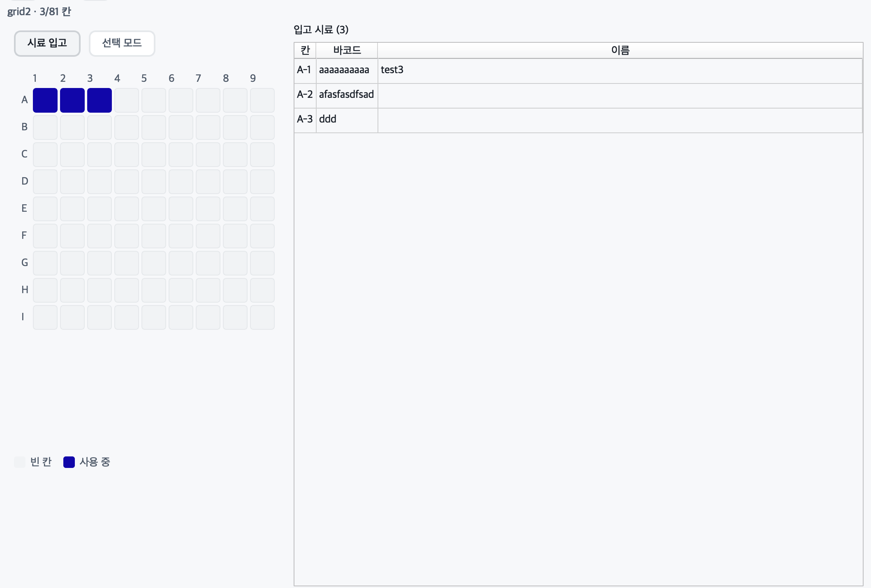
Task: Click empty grid cell D-3
Action: point(100,182)
